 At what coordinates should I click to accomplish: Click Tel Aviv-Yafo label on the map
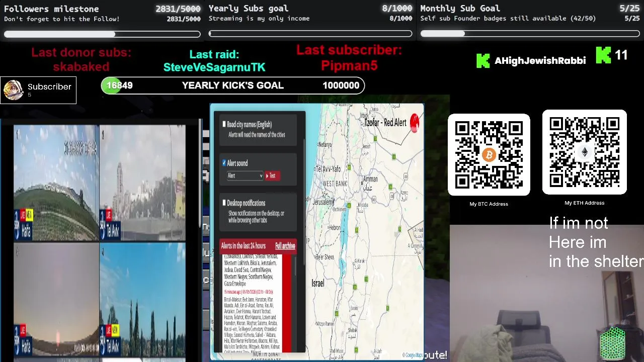click(329, 169)
